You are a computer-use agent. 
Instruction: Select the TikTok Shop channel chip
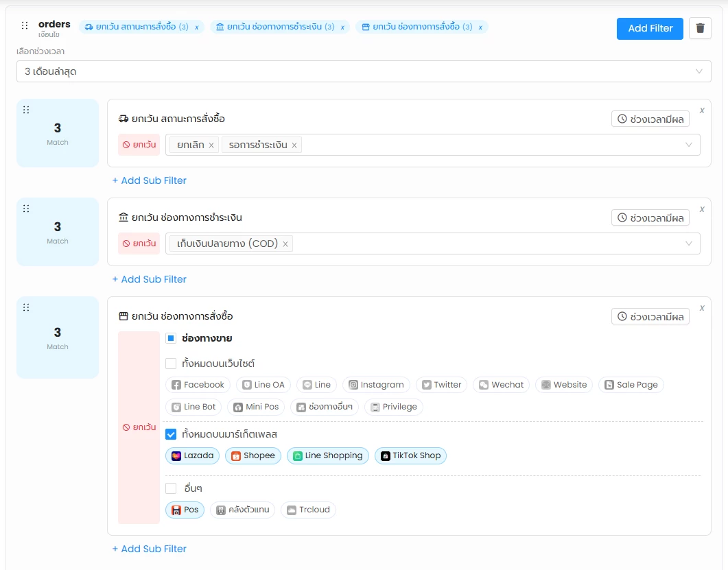(410, 455)
